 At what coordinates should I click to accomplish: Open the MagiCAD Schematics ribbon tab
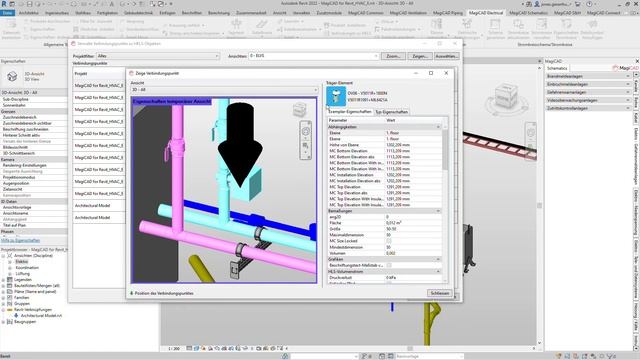pyautogui.click(x=529, y=13)
